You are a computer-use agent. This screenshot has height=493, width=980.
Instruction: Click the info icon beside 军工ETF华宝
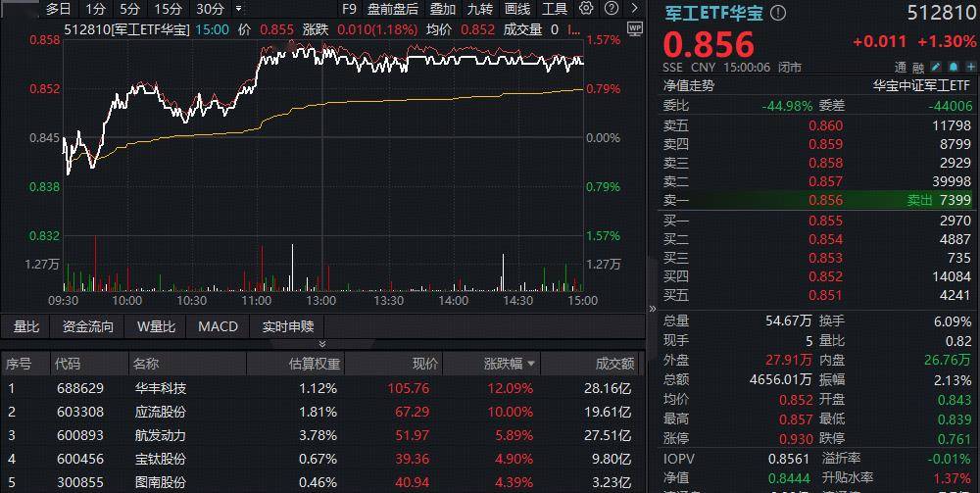point(778,14)
